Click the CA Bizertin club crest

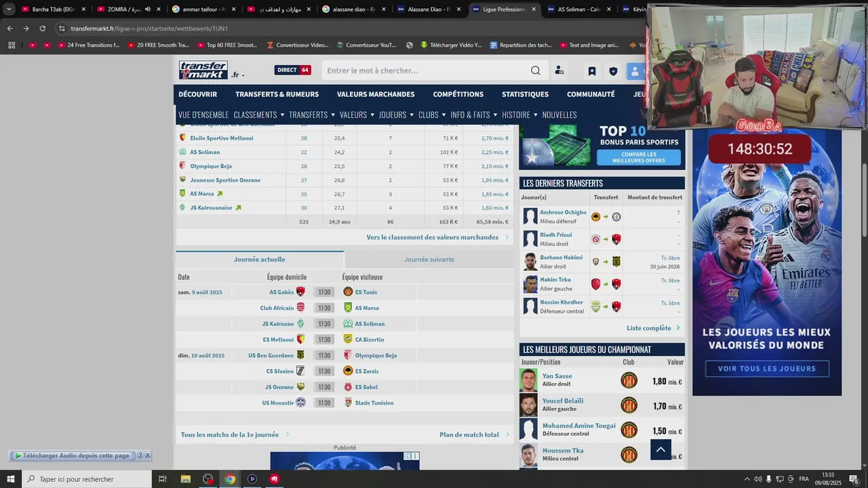point(348,340)
